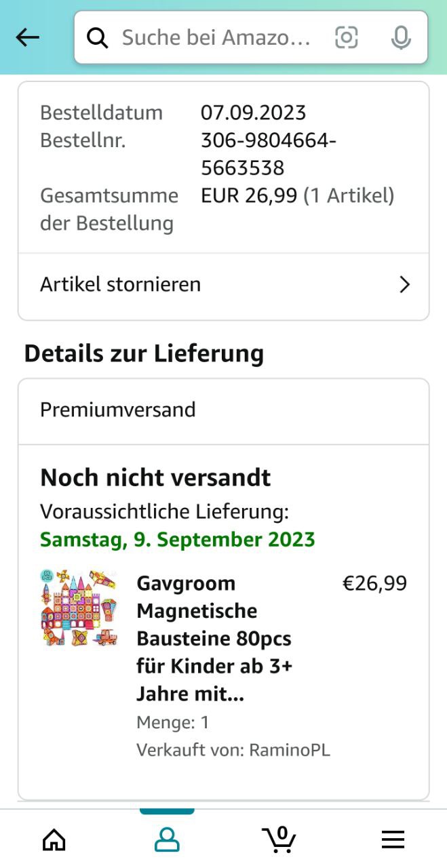Click seller name RaminoPL
The height and width of the screenshot is (868, 447).
[290, 750]
